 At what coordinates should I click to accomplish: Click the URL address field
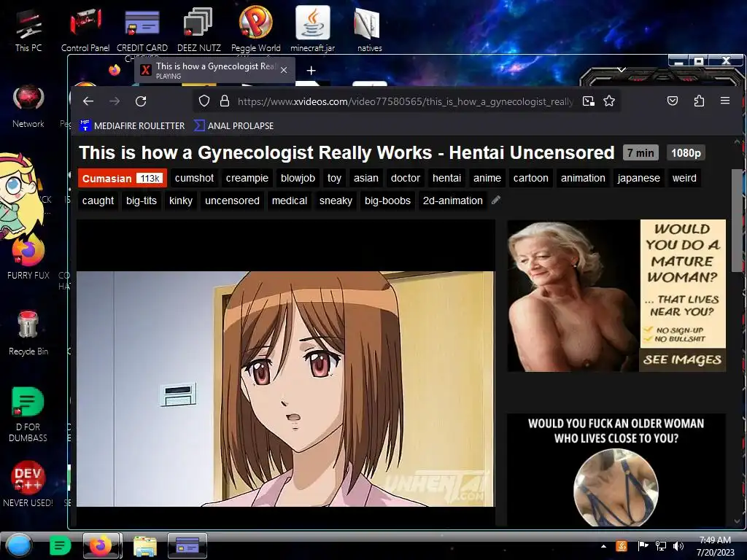[x=405, y=101]
